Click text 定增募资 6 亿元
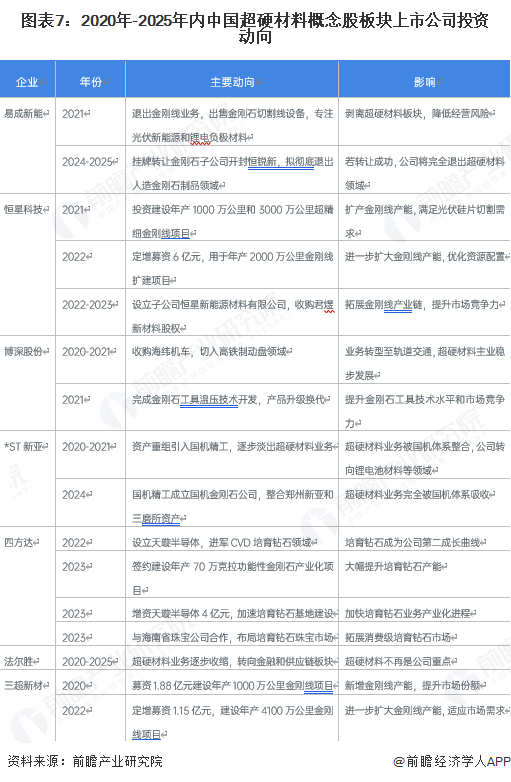 [167, 257]
